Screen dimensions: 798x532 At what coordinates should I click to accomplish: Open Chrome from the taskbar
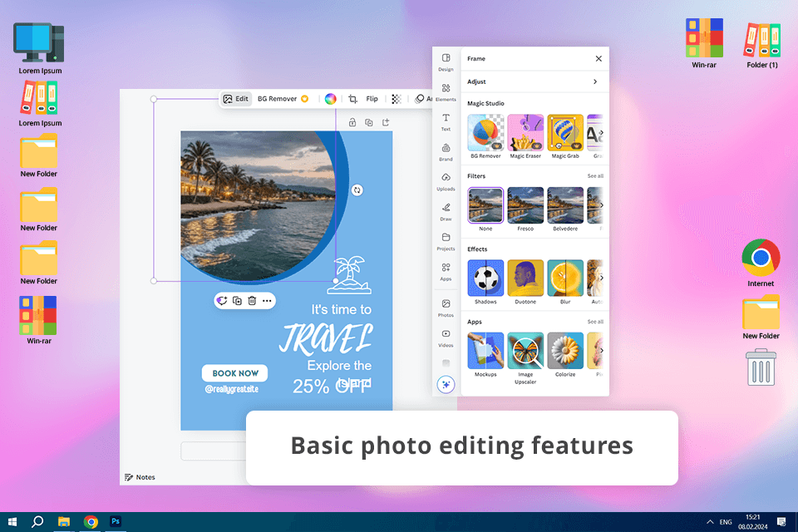[91, 522]
